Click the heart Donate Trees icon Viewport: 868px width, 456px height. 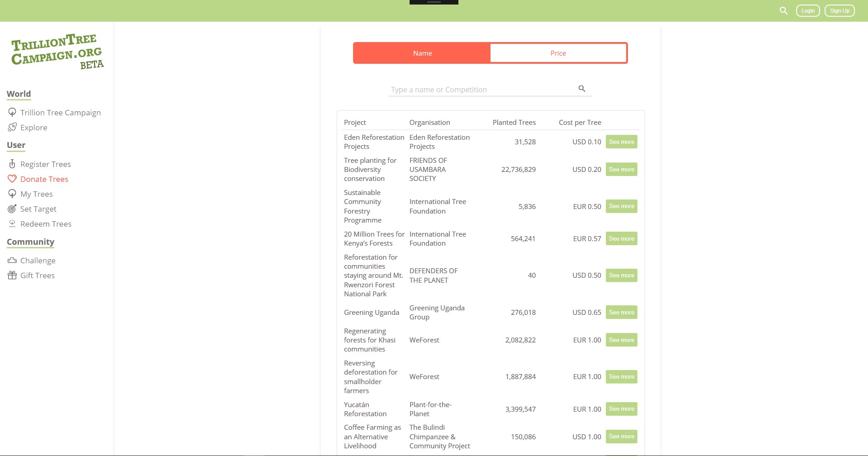[x=12, y=179]
